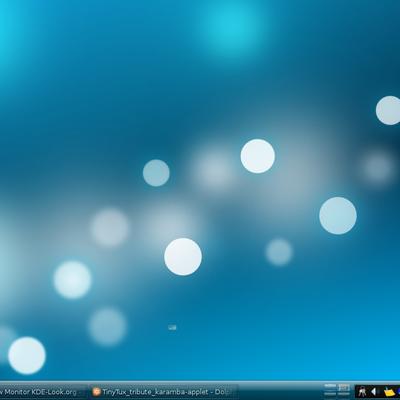
Task: Switch to the second virtual desktop in pager
Action: [x=344, y=388]
